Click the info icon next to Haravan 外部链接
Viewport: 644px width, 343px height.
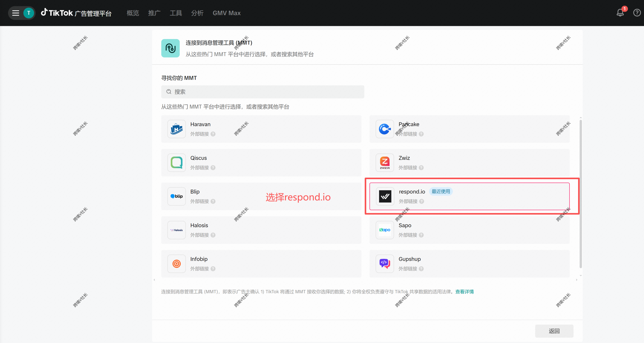tap(213, 134)
